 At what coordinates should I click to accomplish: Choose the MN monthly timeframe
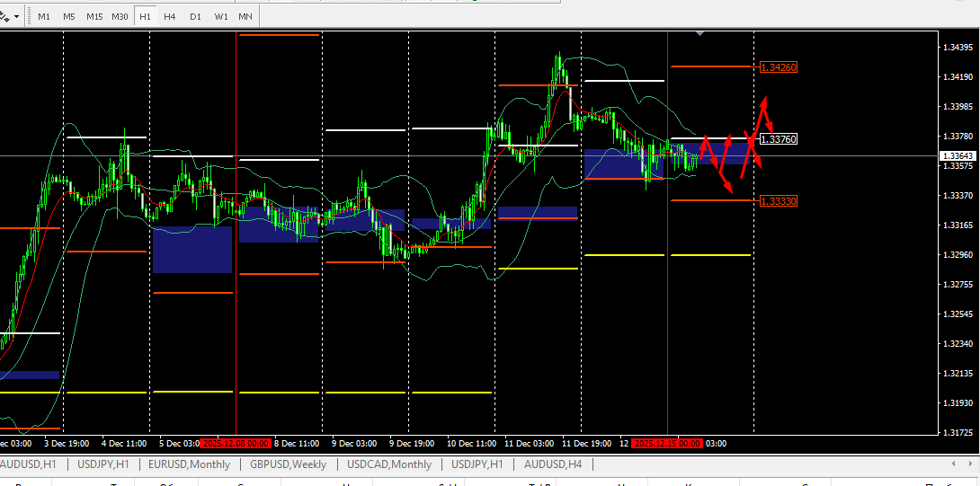point(245,17)
